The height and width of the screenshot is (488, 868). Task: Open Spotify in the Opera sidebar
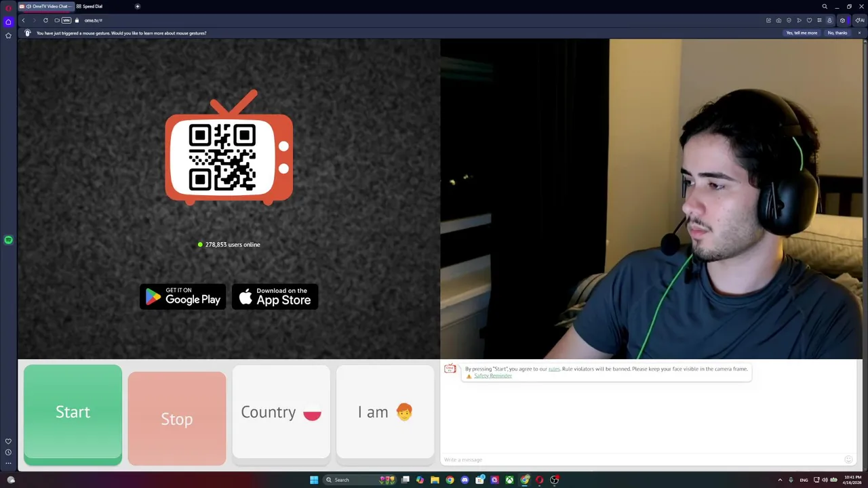8,240
